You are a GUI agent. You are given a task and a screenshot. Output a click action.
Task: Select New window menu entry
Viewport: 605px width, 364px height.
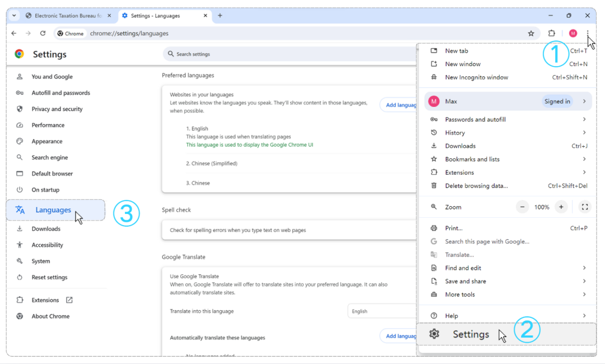pos(508,64)
